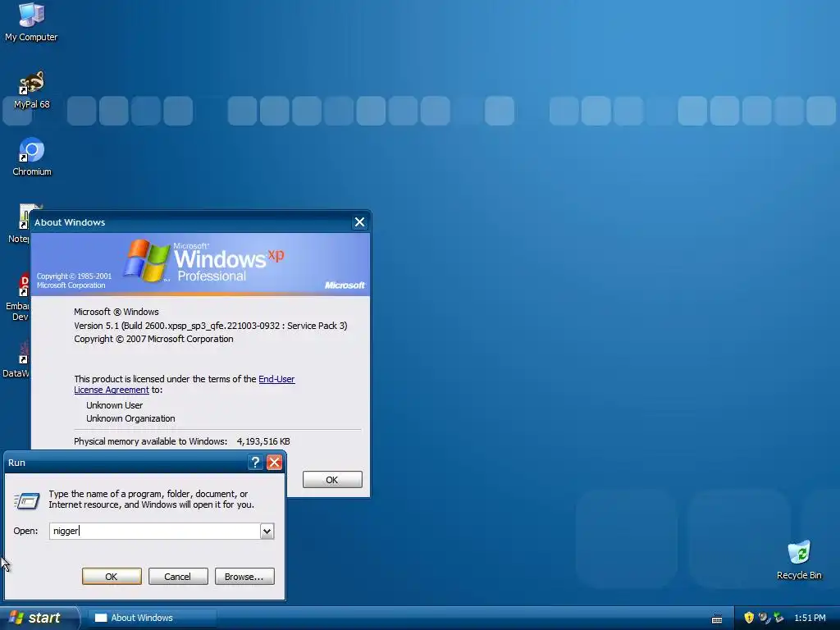
Task: Select the MyPal 68 browser shortcut
Action: (31, 90)
